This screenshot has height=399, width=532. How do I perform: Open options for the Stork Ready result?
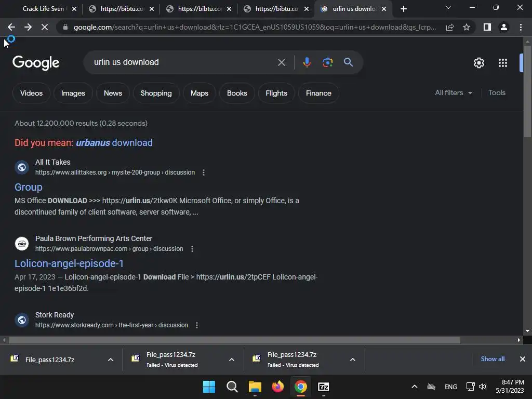[x=197, y=325]
